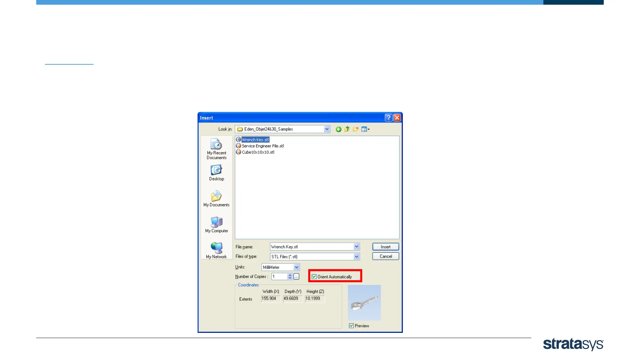The height and width of the screenshot is (362, 644).
Task: Click the Up One Level folder icon
Action: point(347,129)
